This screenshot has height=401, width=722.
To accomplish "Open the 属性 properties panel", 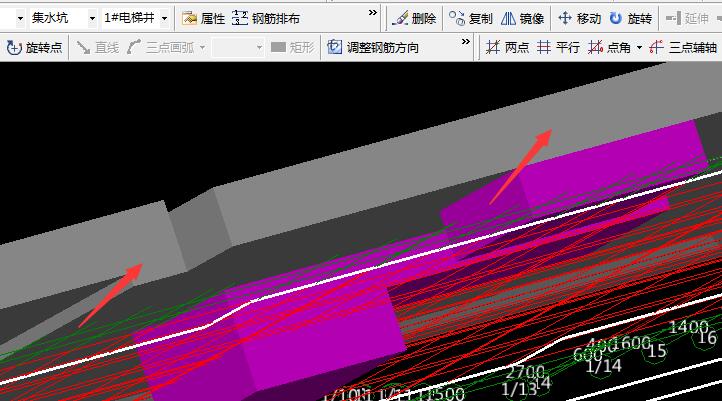I will tap(203, 18).
